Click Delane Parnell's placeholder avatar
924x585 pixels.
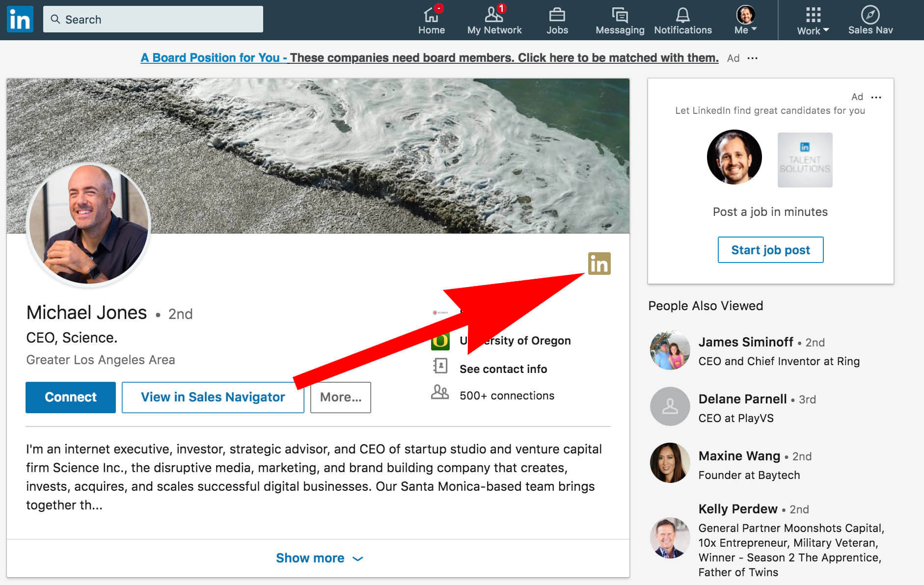pyautogui.click(x=670, y=406)
